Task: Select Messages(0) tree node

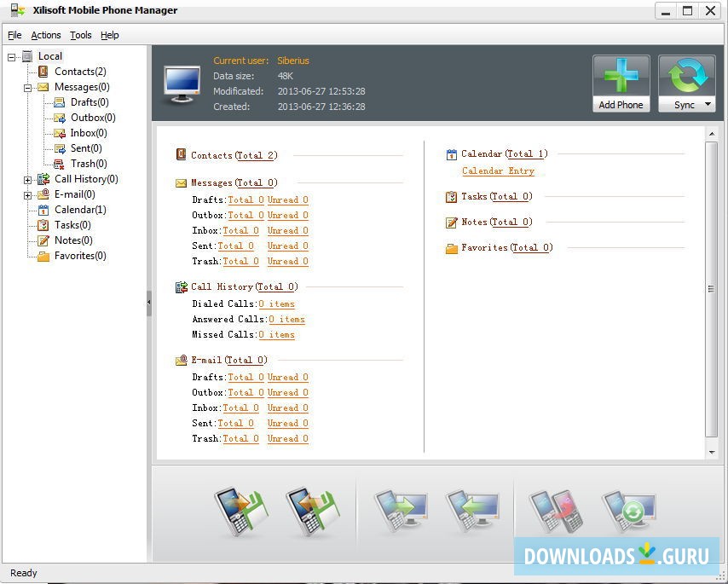Action: (82, 87)
